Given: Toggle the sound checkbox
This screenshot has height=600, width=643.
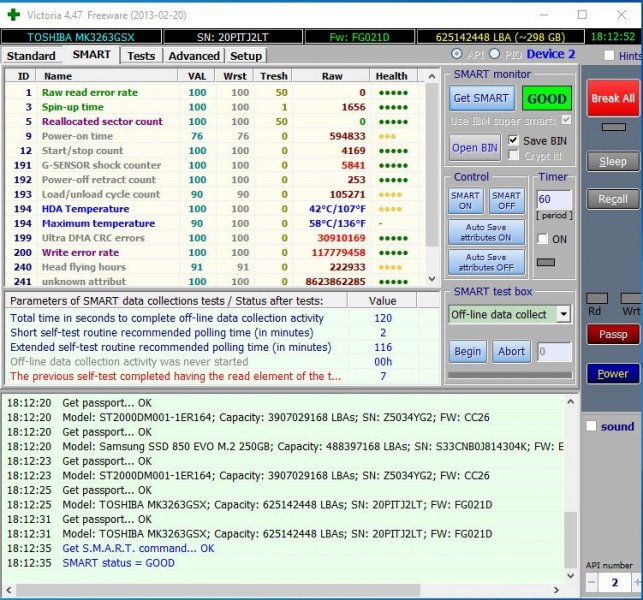Looking at the screenshot, I should 592,426.
